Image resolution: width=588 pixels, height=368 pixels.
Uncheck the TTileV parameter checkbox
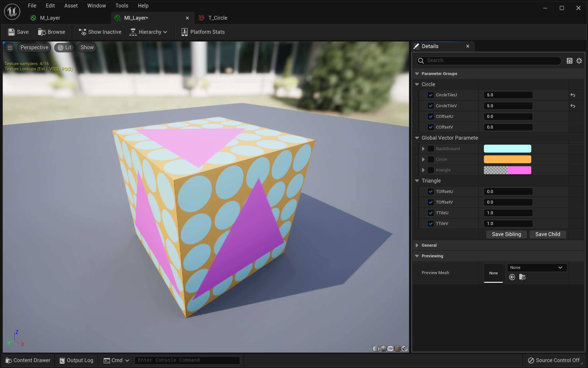[x=431, y=223]
